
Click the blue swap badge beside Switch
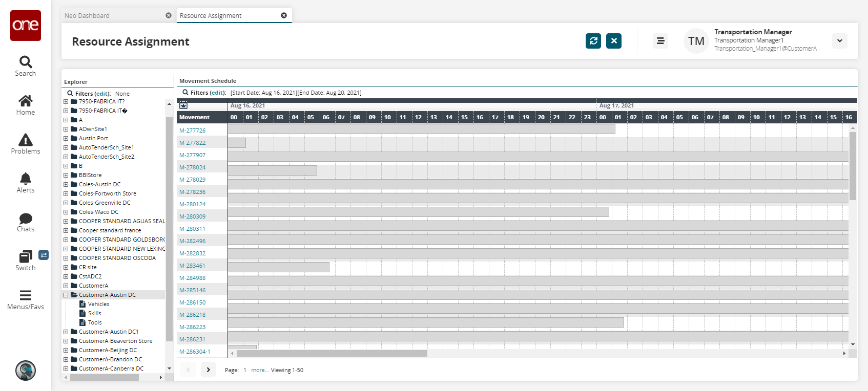[x=44, y=255]
